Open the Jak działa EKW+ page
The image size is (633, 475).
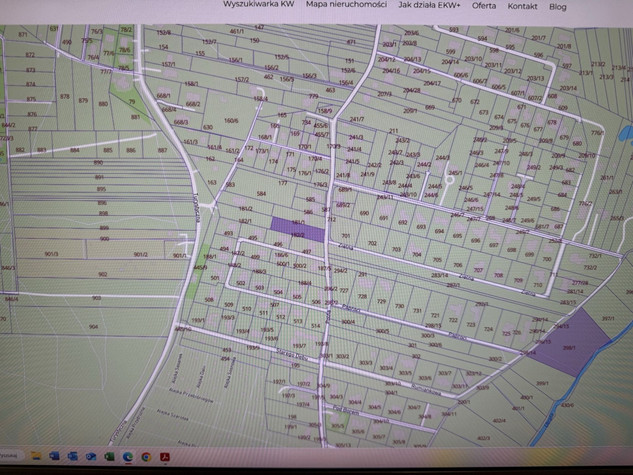[x=429, y=5]
